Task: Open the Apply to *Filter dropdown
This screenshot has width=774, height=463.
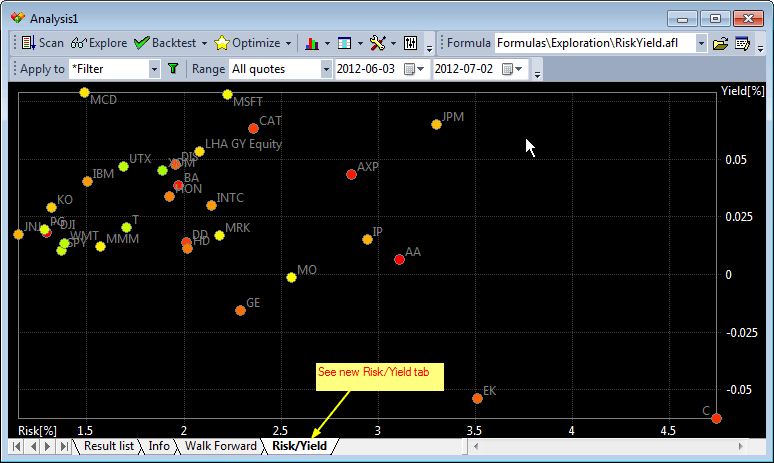Action: coord(154,69)
